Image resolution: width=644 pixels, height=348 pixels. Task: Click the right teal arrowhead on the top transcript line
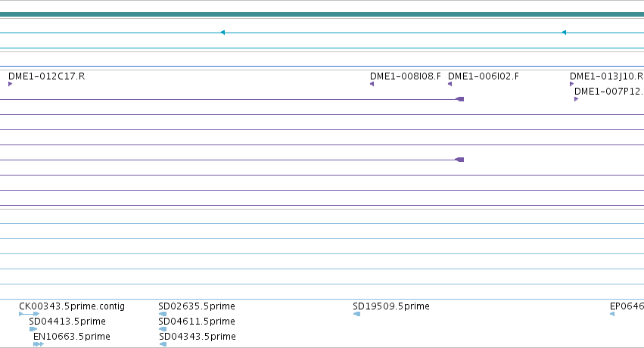pos(564,33)
